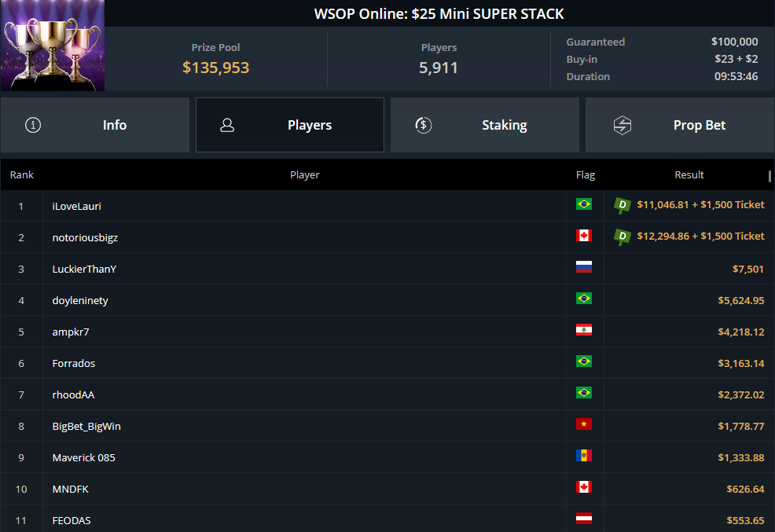Click the $11,046.81 + $1,500 Ticket result
Image resolution: width=775 pixels, height=532 pixels.
700,205
